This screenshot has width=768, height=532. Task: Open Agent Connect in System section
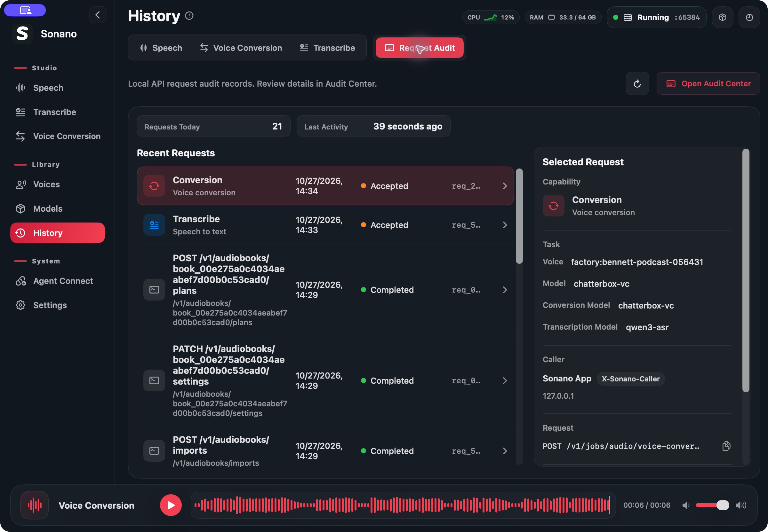[57, 281]
